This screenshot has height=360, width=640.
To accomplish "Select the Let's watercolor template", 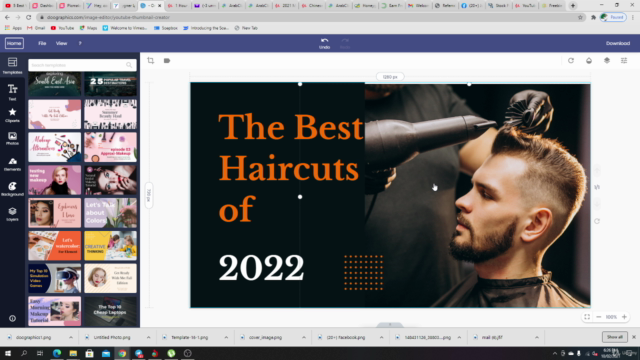I will click(x=55, y=246).
